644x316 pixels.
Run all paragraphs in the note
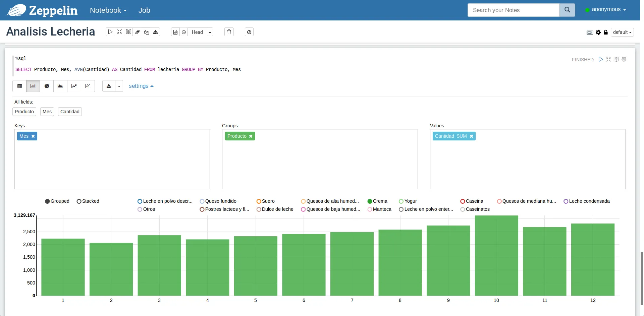tap(110, 32)
